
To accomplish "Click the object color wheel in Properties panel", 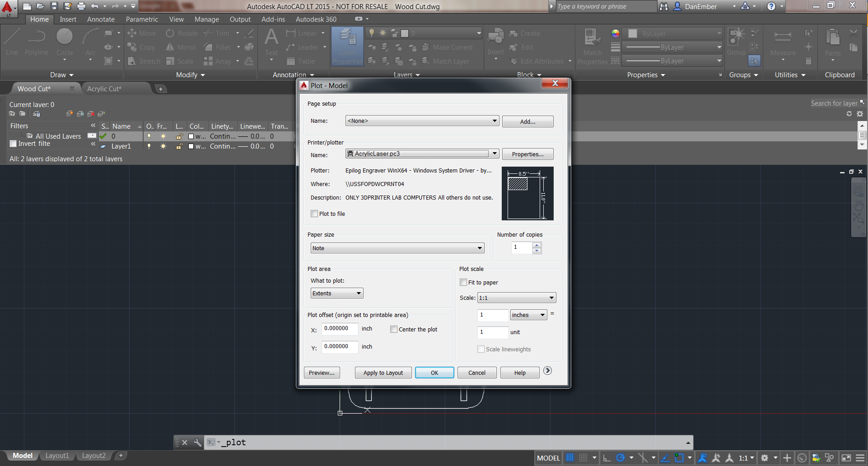I will point(615,33).
